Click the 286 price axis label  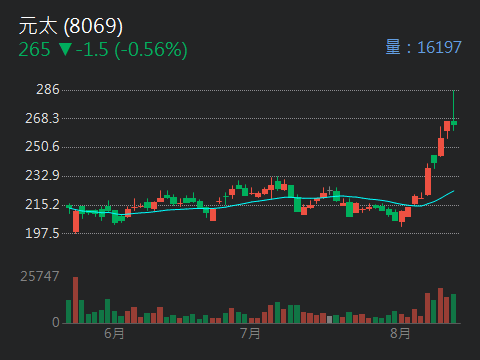[x=48, y=90]
